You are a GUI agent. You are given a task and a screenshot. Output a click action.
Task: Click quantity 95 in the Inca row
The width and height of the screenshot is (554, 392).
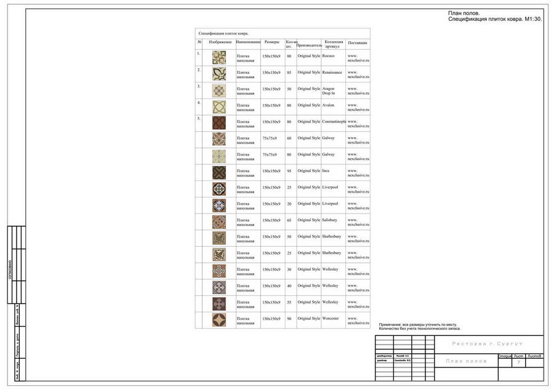tap(289, 171)
